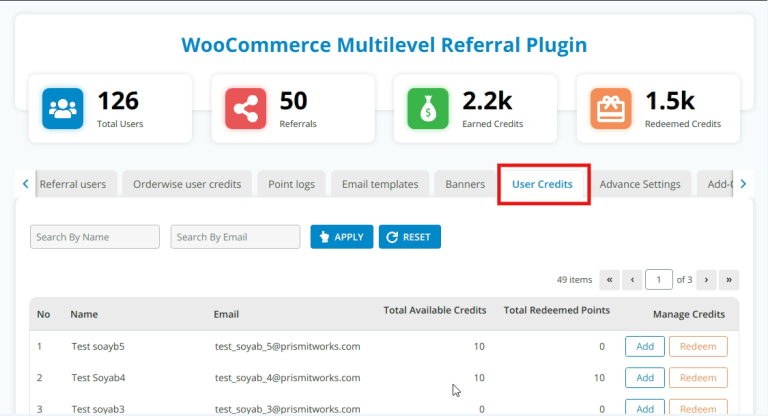
Task: Click the 50 Referrals card
Action: pyautogui.click(x=293, y=108)
